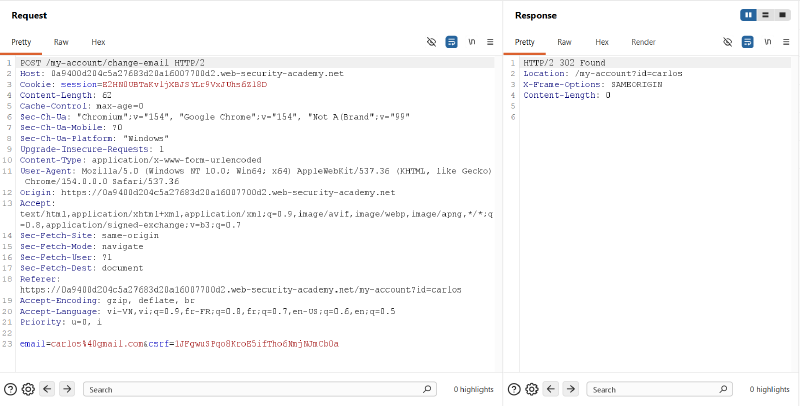800x406 pixels.
Task: Toggle word wrap icon in Response panel
Action: click(x=747, y=42)
